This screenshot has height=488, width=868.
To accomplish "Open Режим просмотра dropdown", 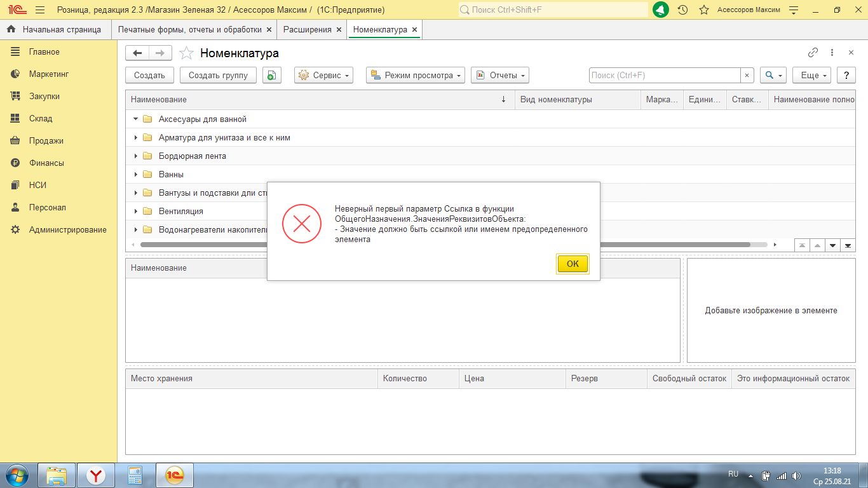I will (416, 75).
